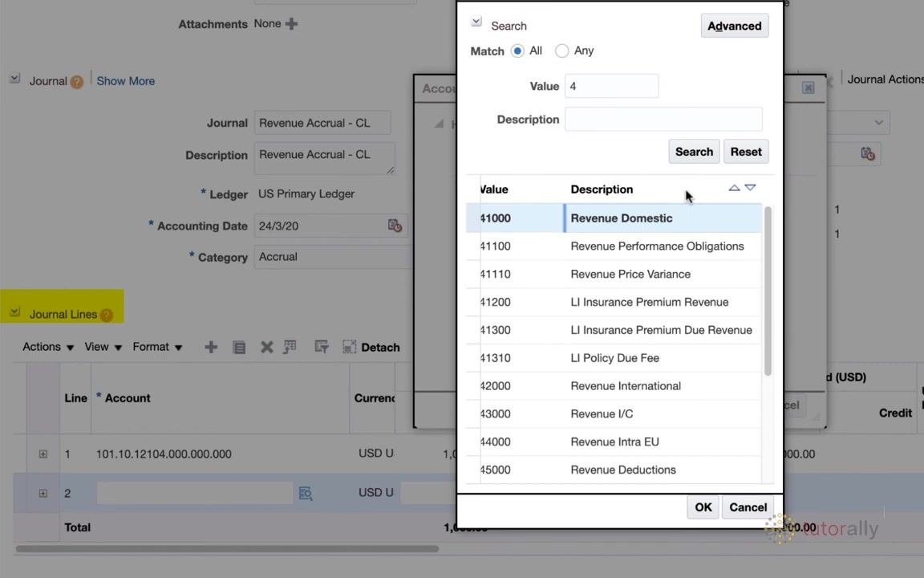The image size is (924, 578).
Task: Select the 41110 Revenue Price Variance row
Action: (x=614, y=275)
